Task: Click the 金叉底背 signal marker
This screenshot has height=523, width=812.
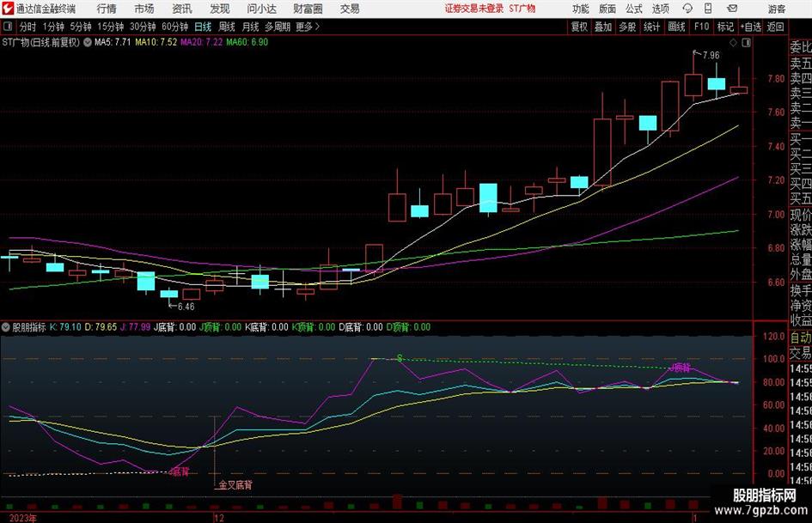Action: pyautogui.click(x=235, y=484)
